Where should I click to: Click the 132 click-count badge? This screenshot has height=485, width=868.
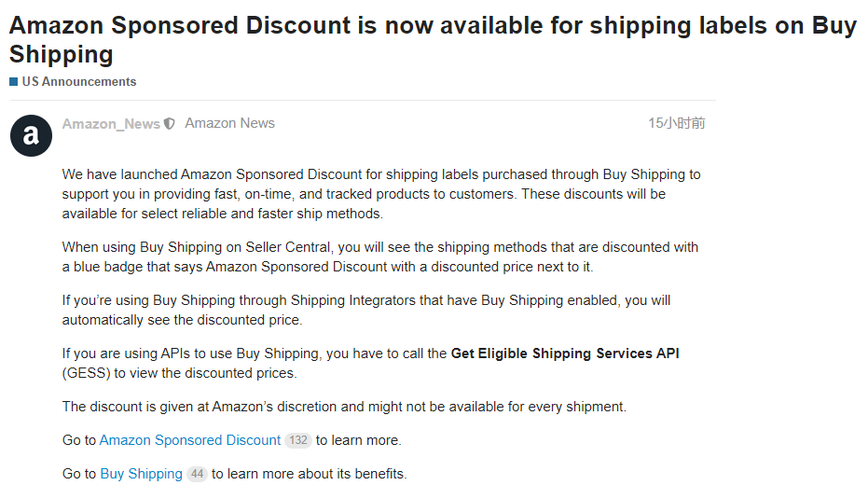click(297, 440)
